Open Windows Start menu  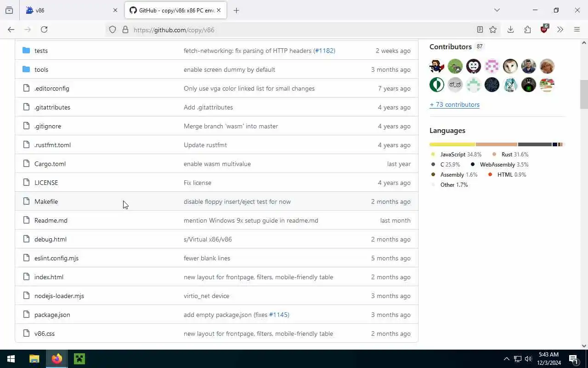(11, 359)
